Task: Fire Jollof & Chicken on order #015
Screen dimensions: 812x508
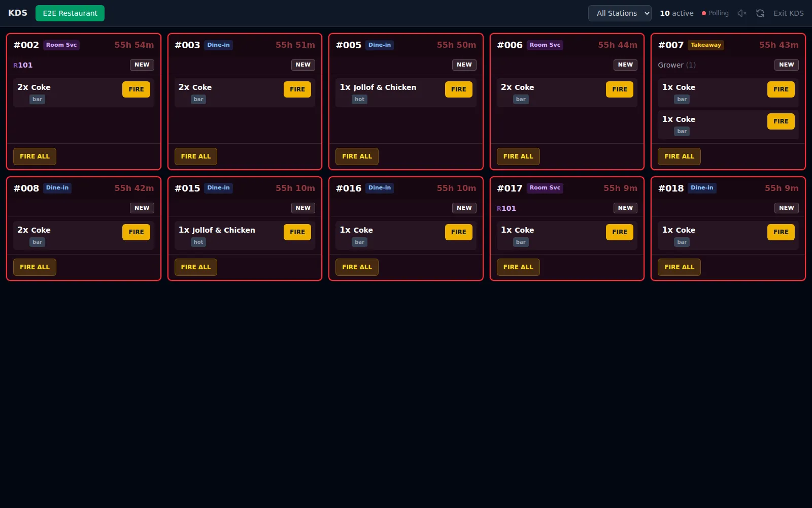Action: pos(297,232)
